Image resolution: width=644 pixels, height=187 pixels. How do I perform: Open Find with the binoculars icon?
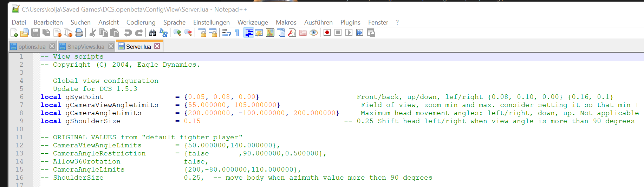(x=152, y=33)
